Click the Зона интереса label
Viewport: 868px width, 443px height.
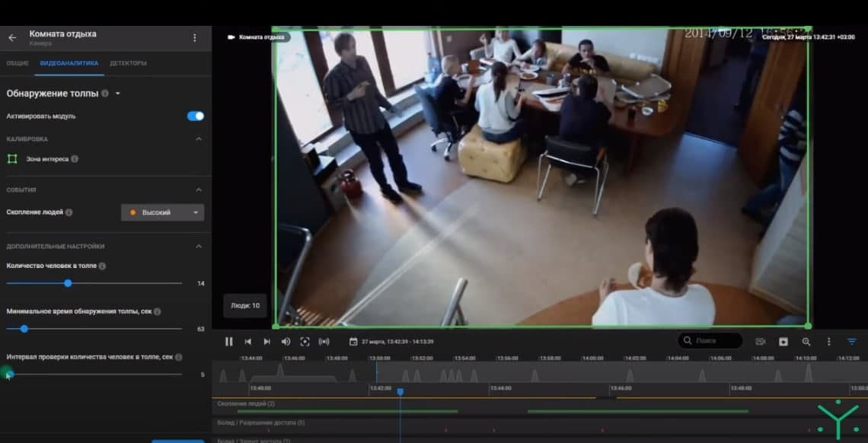48,159
